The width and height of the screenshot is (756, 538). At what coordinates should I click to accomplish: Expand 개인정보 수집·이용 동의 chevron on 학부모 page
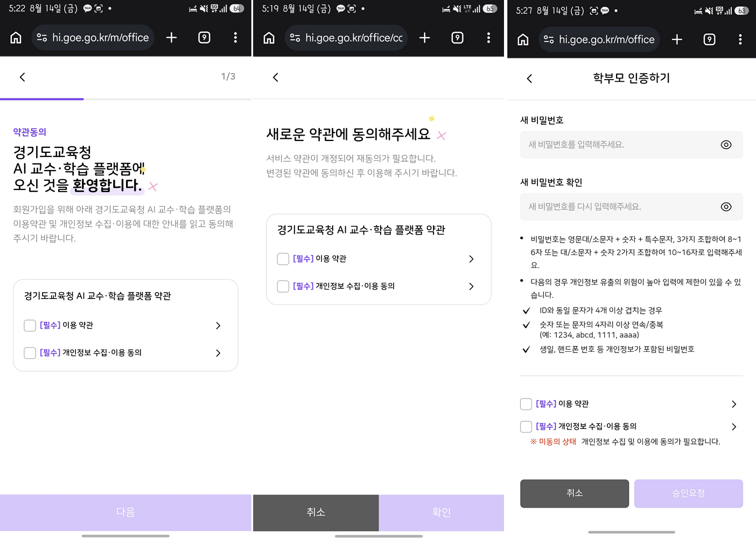click(x=734, y=427)
